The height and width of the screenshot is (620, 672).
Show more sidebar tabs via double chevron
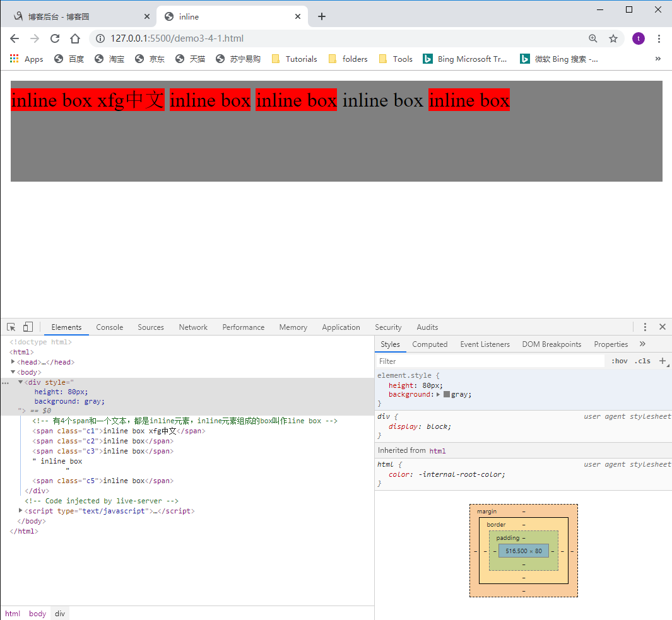tap(642, 344)
